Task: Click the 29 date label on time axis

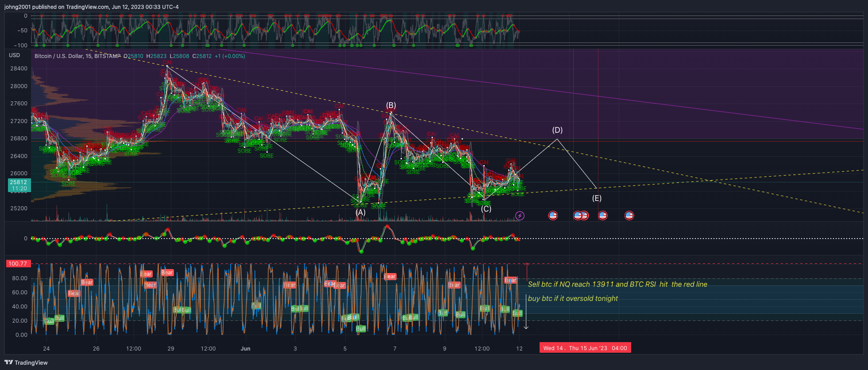Action: tap(171, 349)
